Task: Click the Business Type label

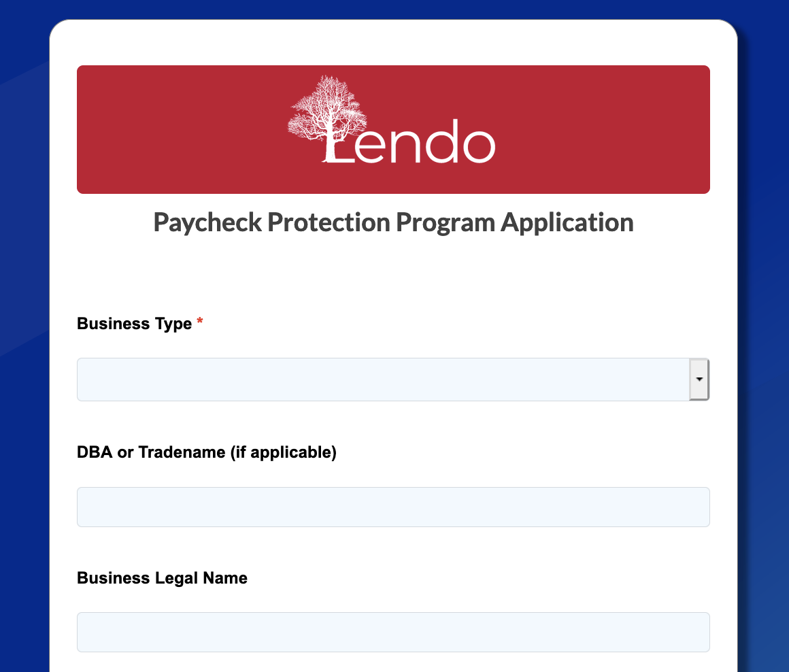Action: pos(135,324)
